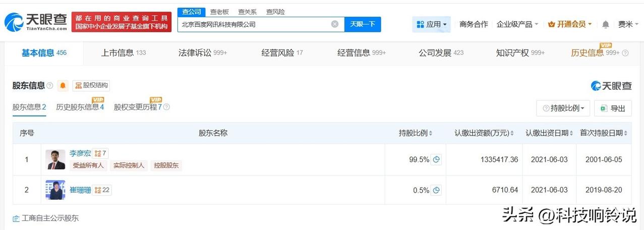
Task: Open 崔珊珊 shareholder profile link
Action: 80,190
